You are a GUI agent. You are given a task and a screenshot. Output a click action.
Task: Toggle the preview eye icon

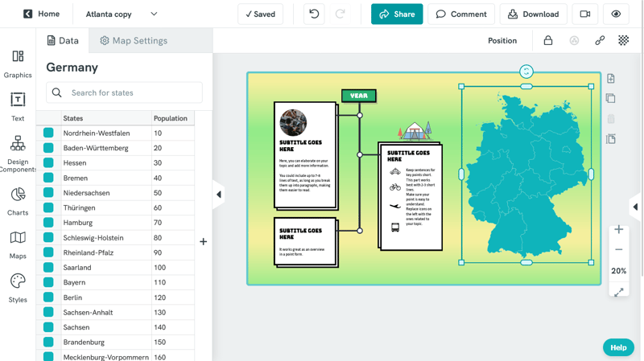pyautogui.click(x=617, y=14)
